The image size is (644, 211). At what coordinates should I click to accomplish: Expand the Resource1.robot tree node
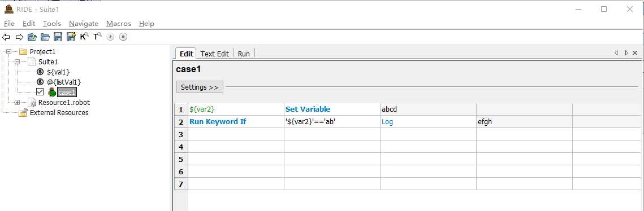pos(18,103)
